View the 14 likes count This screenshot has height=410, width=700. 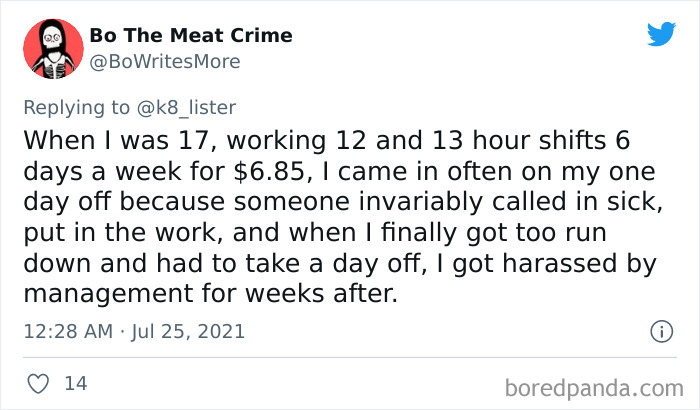74,382
